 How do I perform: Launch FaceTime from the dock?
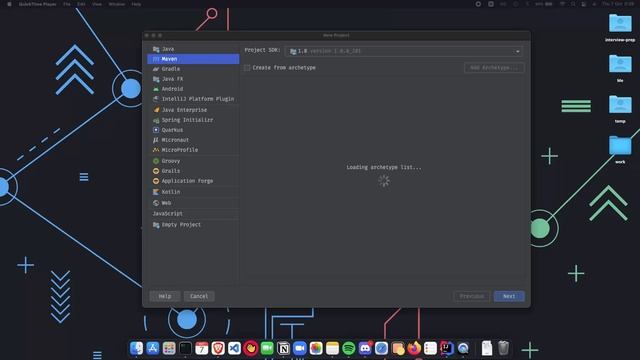(x=267, y=348)
